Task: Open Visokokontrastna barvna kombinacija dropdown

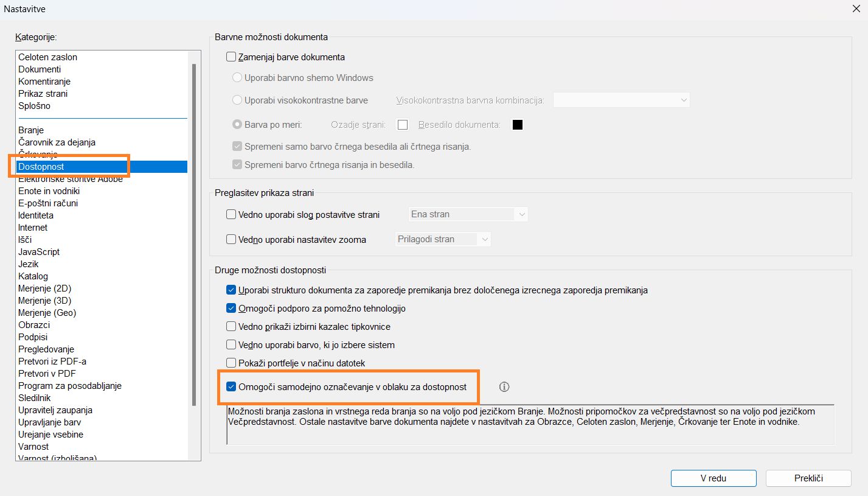Action: click(621, 100)
